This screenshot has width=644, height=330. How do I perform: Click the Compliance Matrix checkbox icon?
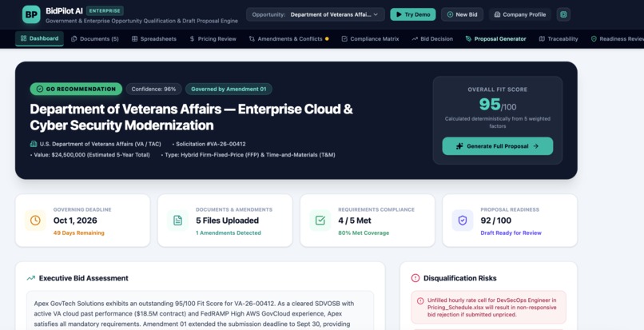344,38
